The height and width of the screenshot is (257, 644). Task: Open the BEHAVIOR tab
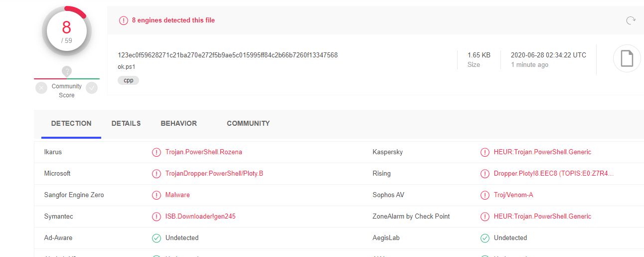(x=178, y=123)
